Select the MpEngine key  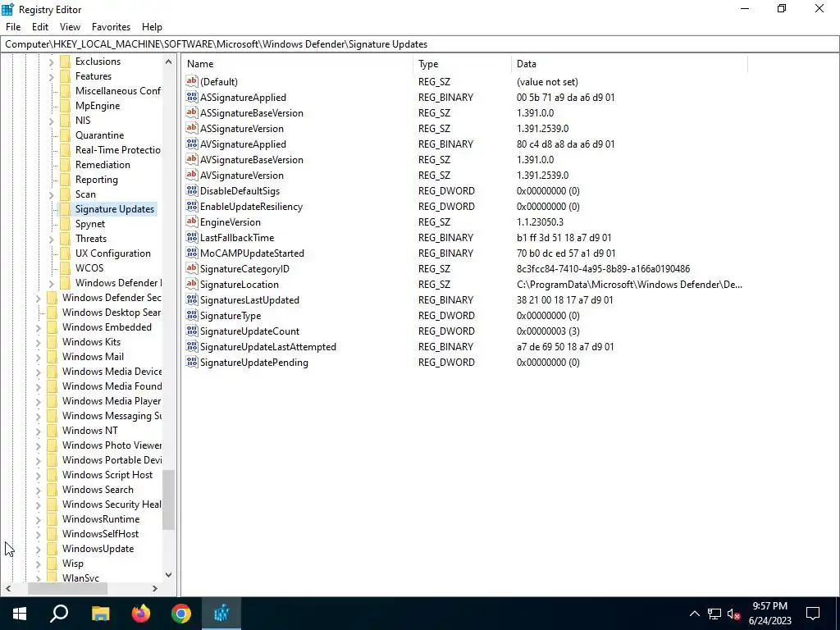[98, 106]
